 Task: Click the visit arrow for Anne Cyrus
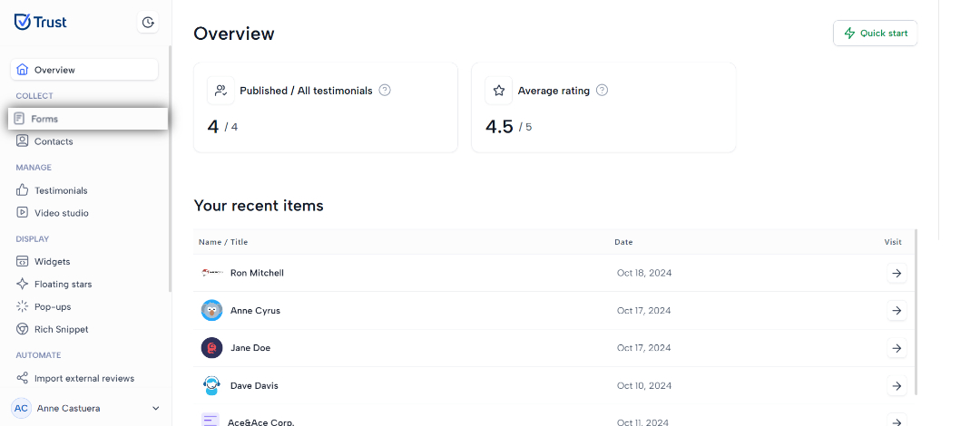tap(897, 311)
